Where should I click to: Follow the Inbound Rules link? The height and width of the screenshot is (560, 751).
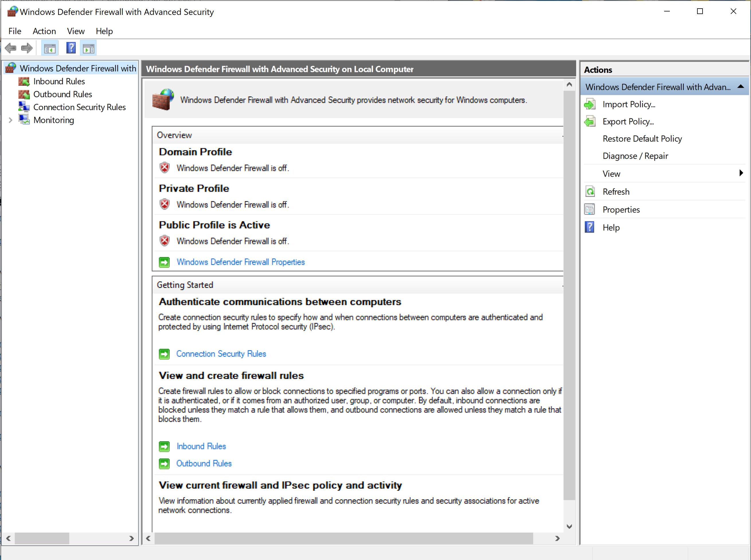click(201, 446)
